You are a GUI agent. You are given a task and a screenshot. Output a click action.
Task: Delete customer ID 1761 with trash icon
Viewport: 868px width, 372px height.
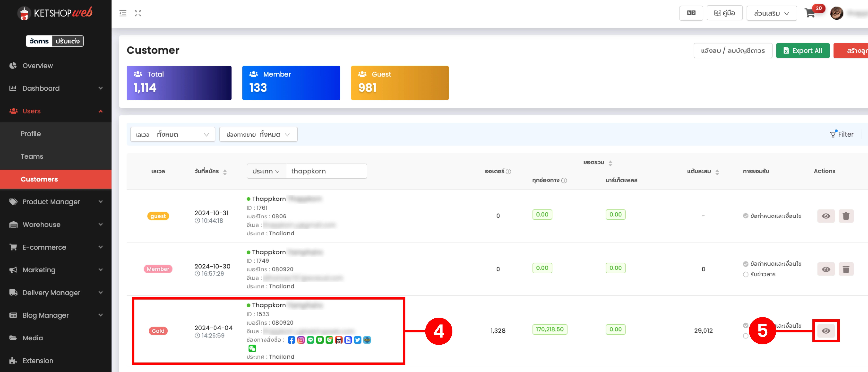coord(846,216)
